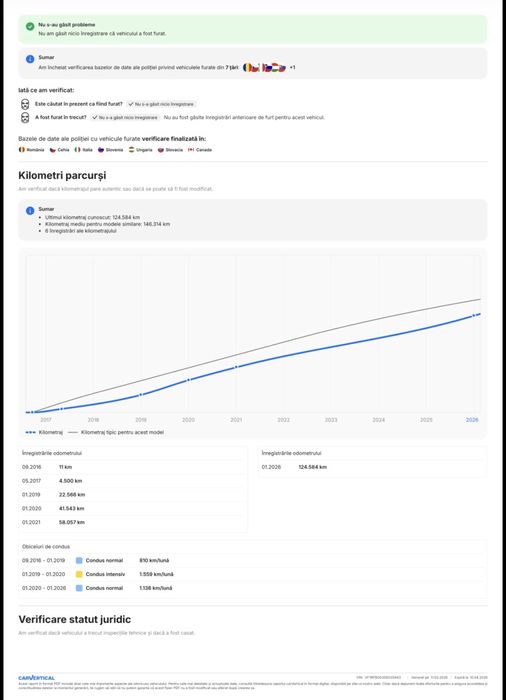Click the blue info icon in the mileage Sumar box
Viewport: 506px width, 700px height.
pos(30,211)
